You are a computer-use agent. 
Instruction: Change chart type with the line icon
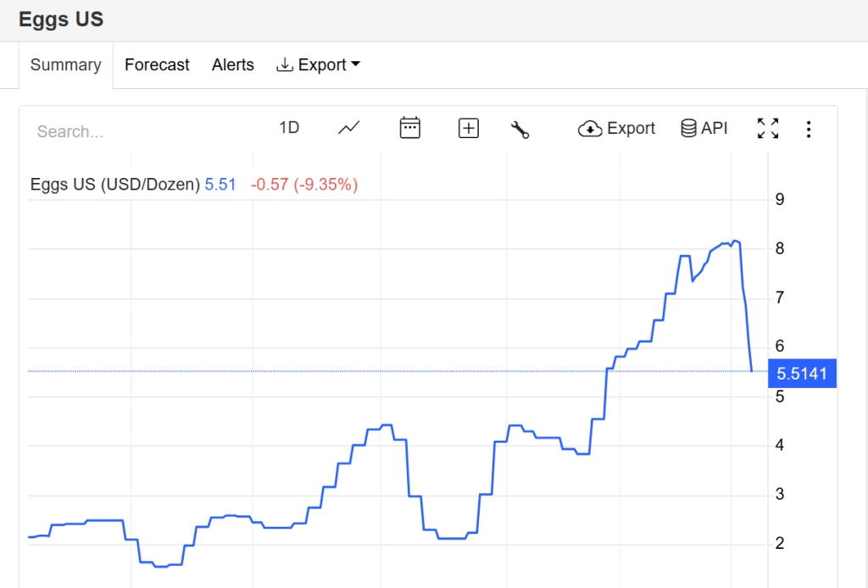(348, 128)
